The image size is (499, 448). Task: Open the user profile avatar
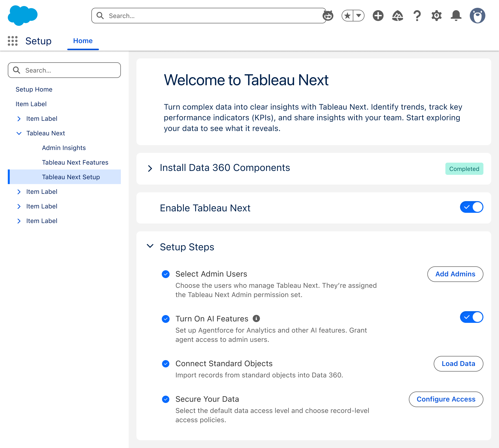point(477,16)
